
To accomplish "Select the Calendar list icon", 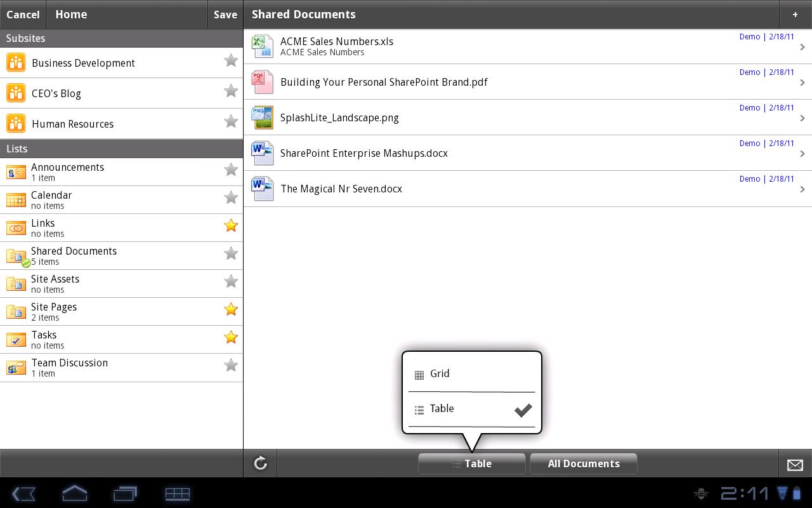I will 16,199.
